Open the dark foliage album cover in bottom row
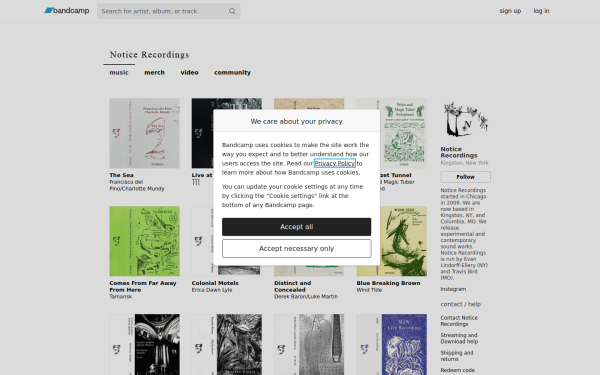This screenshot has height=375, width=600. tap(227, 344)
